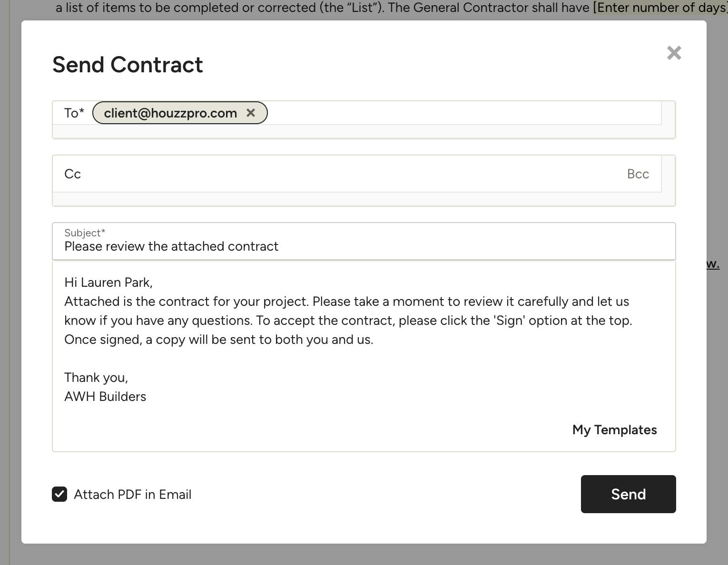728x565 pixels.
Task: Edit the Subject text field
Action: (x=333, y=246)
